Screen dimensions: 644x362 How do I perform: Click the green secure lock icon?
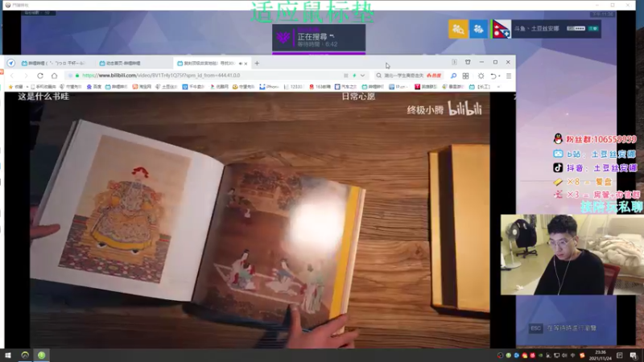[76, 76]
